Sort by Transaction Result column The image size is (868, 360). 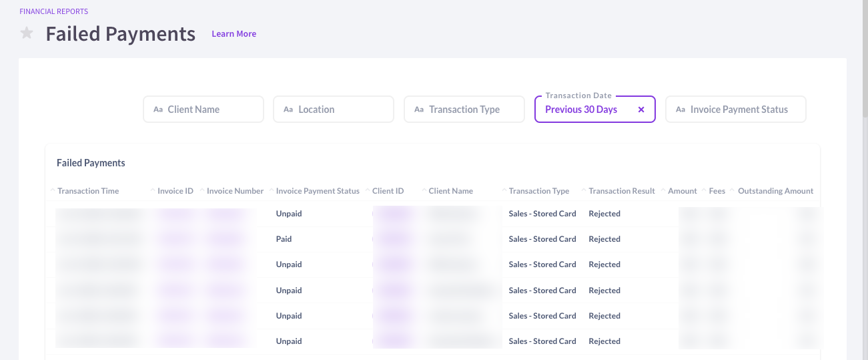point(622,191)
